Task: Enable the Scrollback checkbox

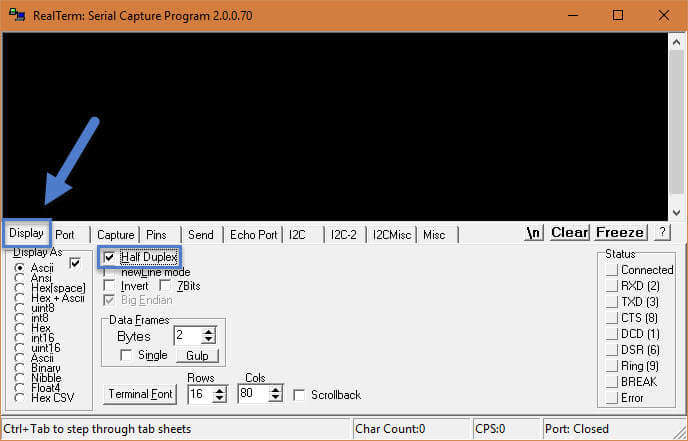Action: click(x=299, y=395)
